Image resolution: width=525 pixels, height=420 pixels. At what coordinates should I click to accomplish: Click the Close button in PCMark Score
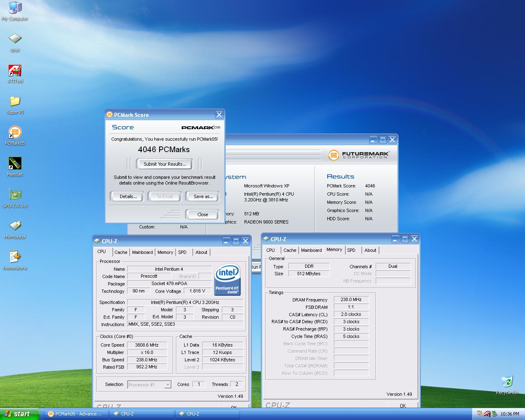pos(202,214)
